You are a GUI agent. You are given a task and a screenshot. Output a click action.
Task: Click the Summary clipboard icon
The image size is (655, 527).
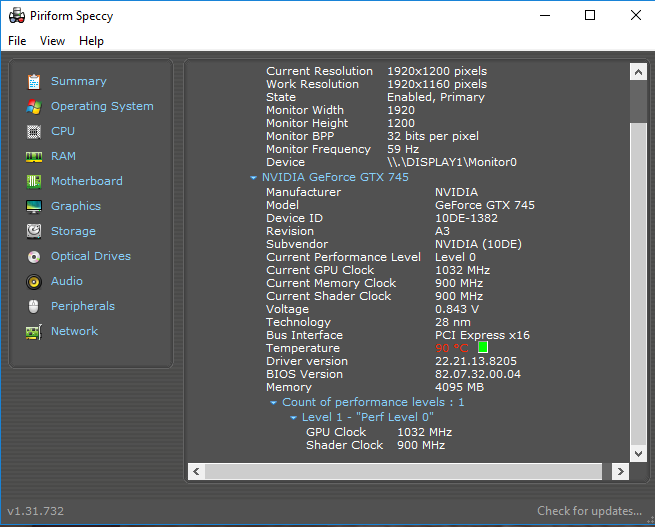click(x=34, y=81)
